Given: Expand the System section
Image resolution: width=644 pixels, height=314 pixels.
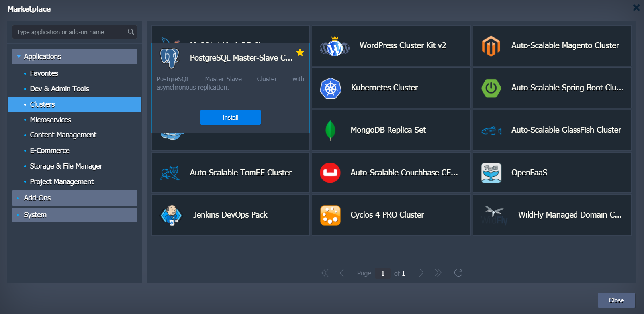Looking at the screenshot, I should click(74, 215).
